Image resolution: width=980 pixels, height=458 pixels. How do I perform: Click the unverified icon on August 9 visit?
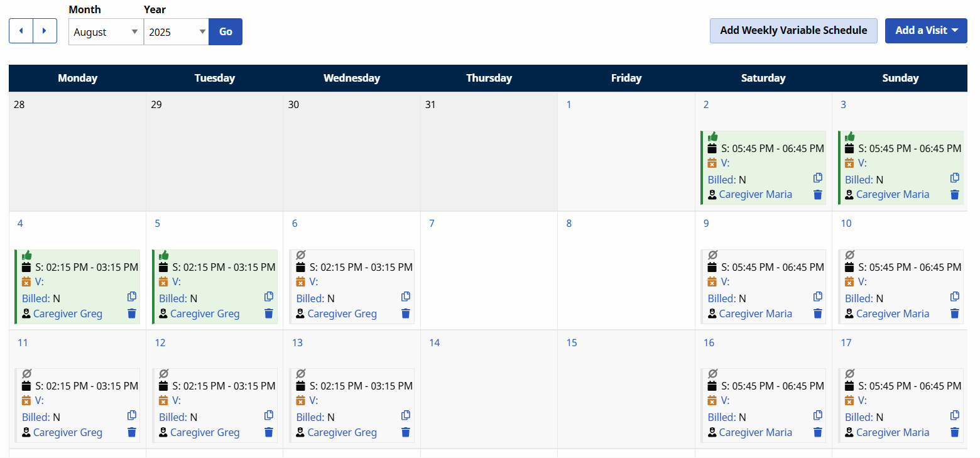712,255
